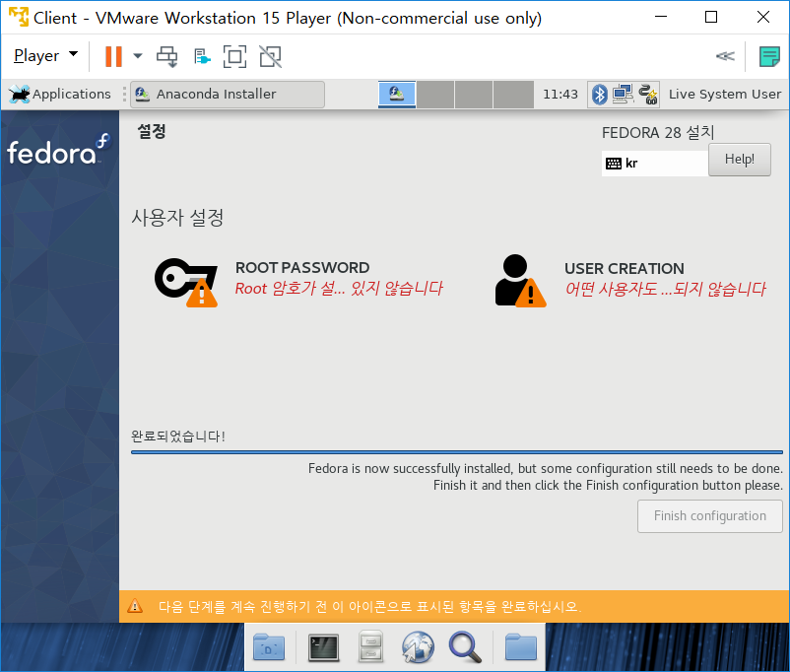Open the Player menu
The height and width of the screenshot is (672, 790).
45,55
